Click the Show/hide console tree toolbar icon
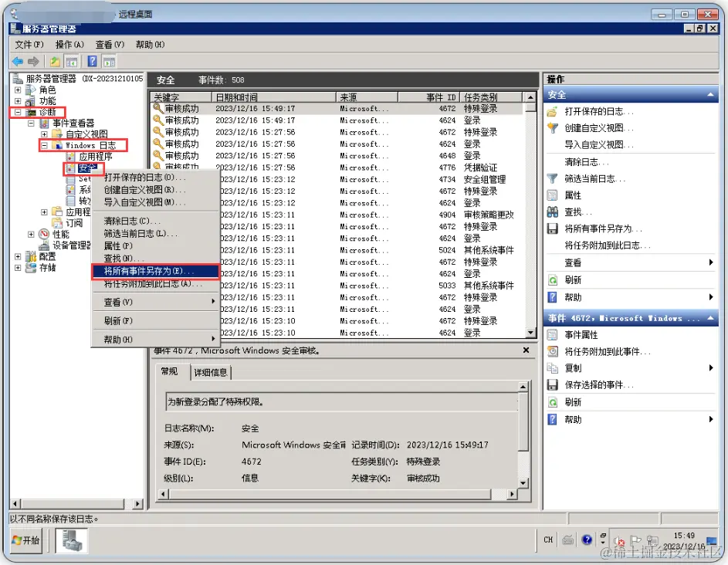This screenshot has width=728, height=565. point(72,62)
